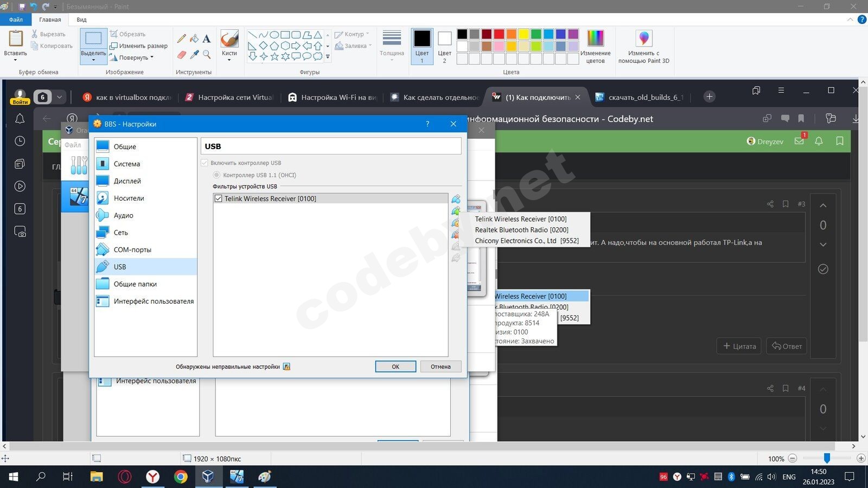Zoom in with the plus button
The image size is (868, 488).
click(861, 459)
